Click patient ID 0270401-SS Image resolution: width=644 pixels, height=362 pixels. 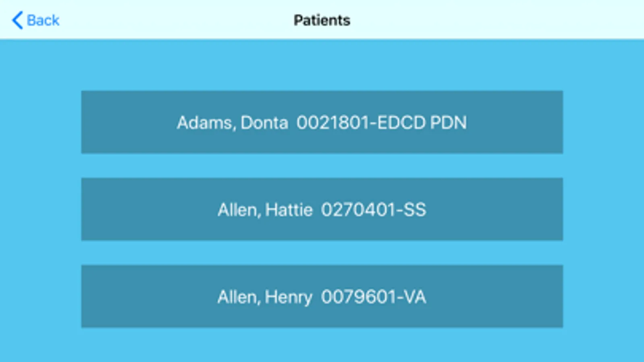pos(373,210)
